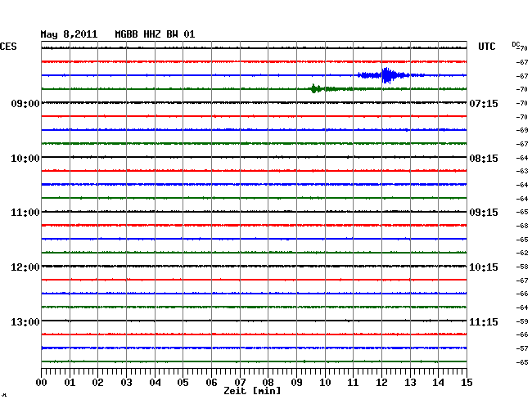The width and height of the screenshot is (532, 404).
Task: Click the DC offset value "-63"
Action: (x=522, y=171)
